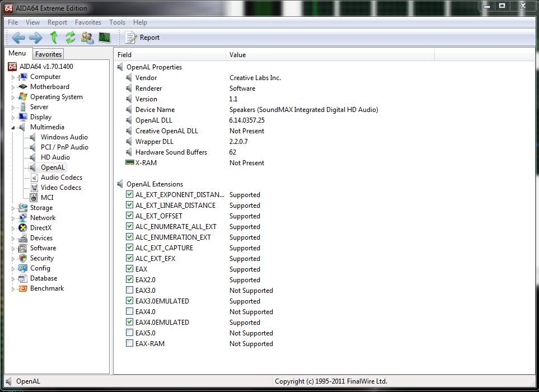The image size is (539, 392).
Task: Toggle the EAX2.0 checkbox
Action: (129, 279)
